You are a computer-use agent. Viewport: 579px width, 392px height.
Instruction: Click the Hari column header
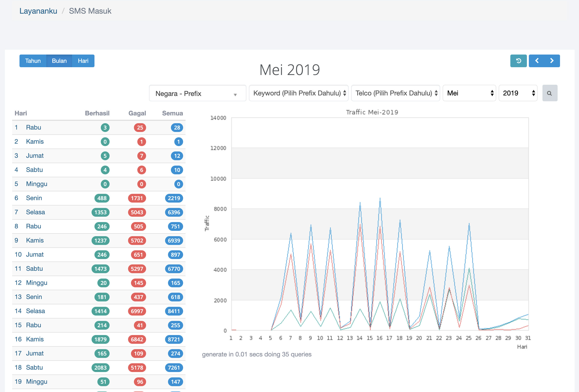tap(21, 113)
